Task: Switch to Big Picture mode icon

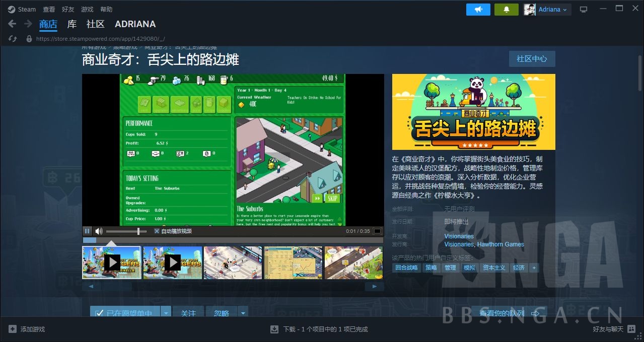Action: click(x=584, y=9)
